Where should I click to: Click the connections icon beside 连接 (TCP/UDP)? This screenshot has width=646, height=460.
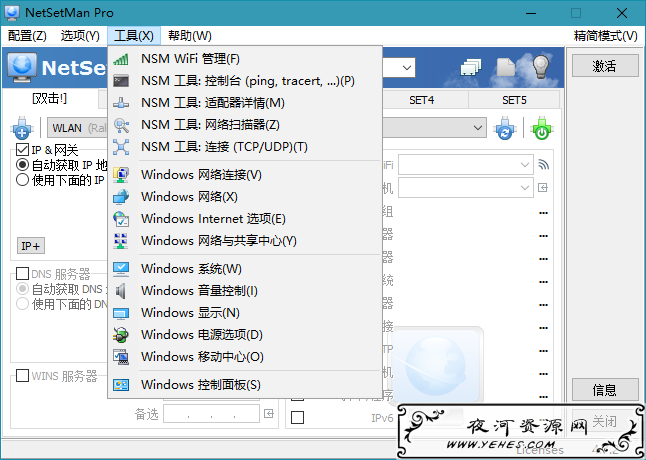coord(121,147)
